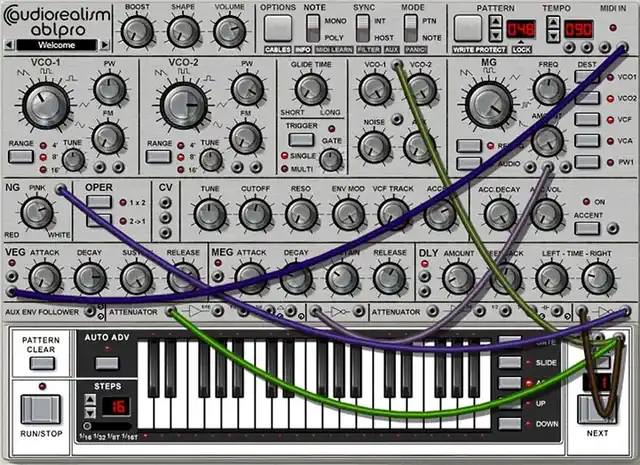Screen dimensions: 640x465
Task: Toggle the SYNC int/host switch
Action: (x=362, y=28)
